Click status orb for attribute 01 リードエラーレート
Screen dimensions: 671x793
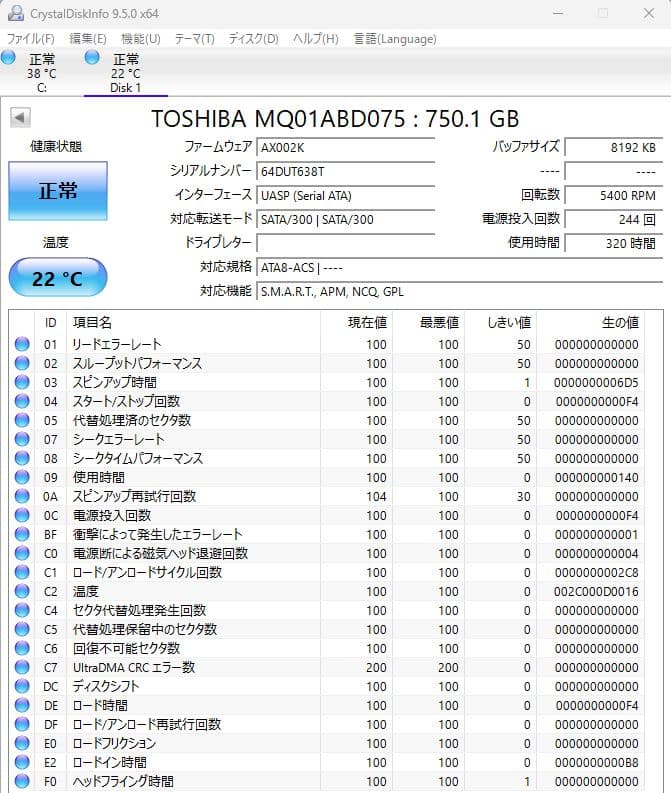pos(22,344)
